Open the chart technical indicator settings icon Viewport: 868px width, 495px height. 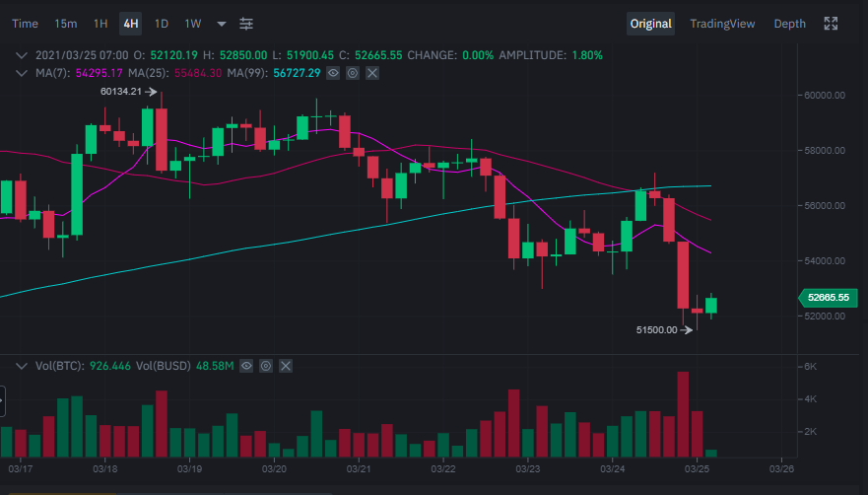(x=246, y=24)
